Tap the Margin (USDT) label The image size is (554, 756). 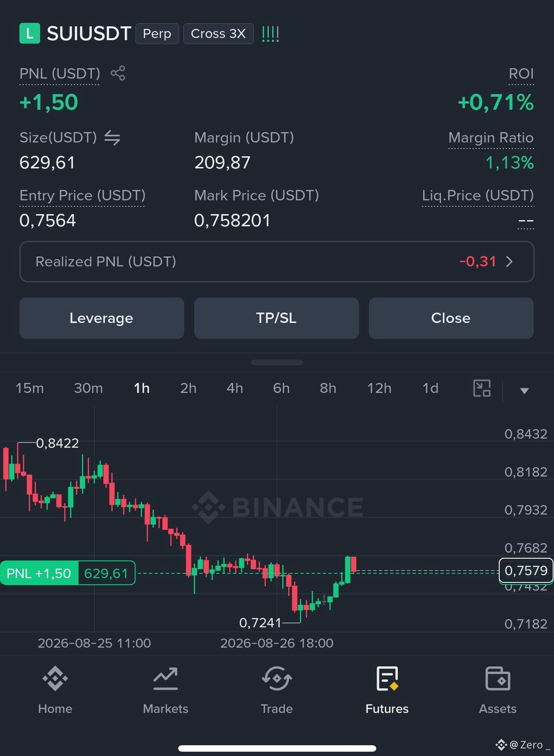(244, 138)
